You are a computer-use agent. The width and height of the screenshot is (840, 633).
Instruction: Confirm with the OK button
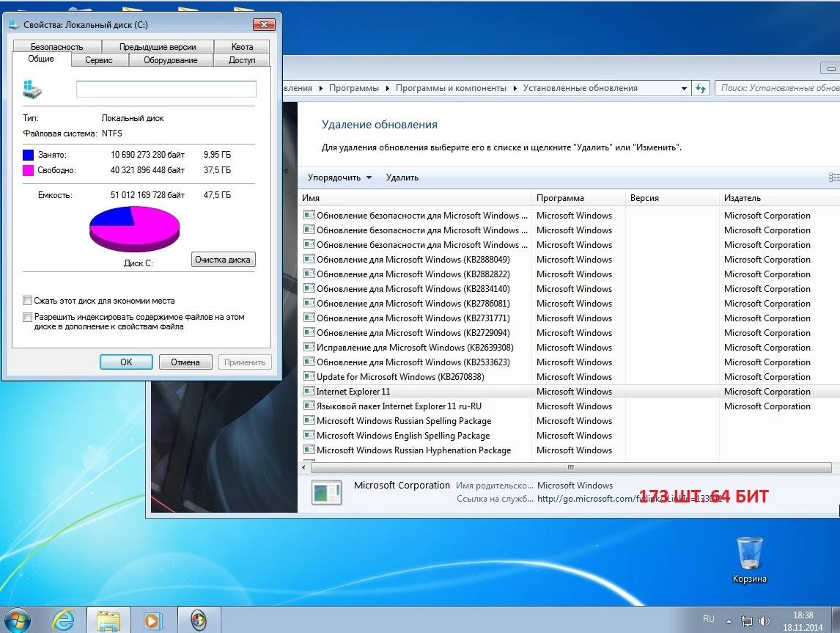(x=126, y=362)
